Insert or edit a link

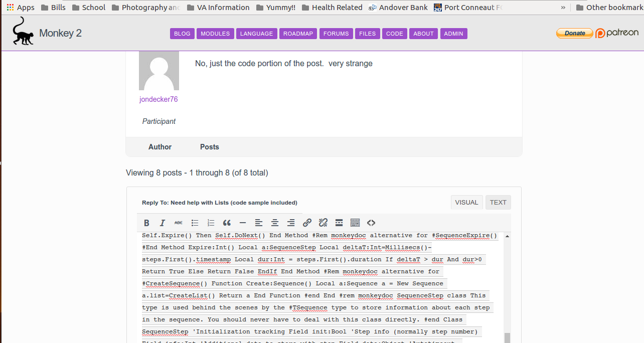click(307, 223)
